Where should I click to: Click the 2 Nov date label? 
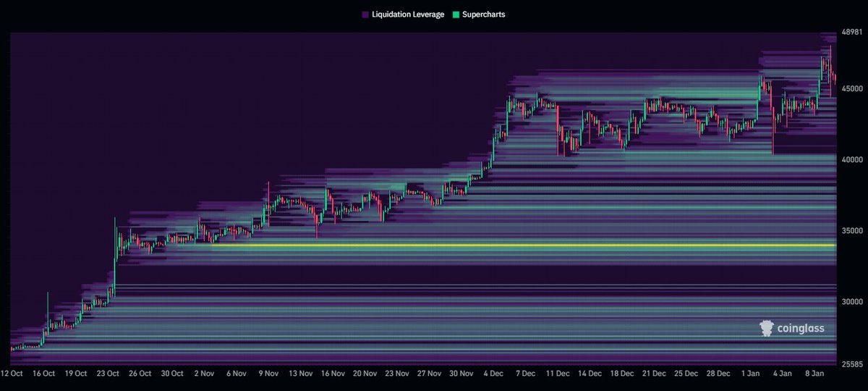[x=205, y=374]
